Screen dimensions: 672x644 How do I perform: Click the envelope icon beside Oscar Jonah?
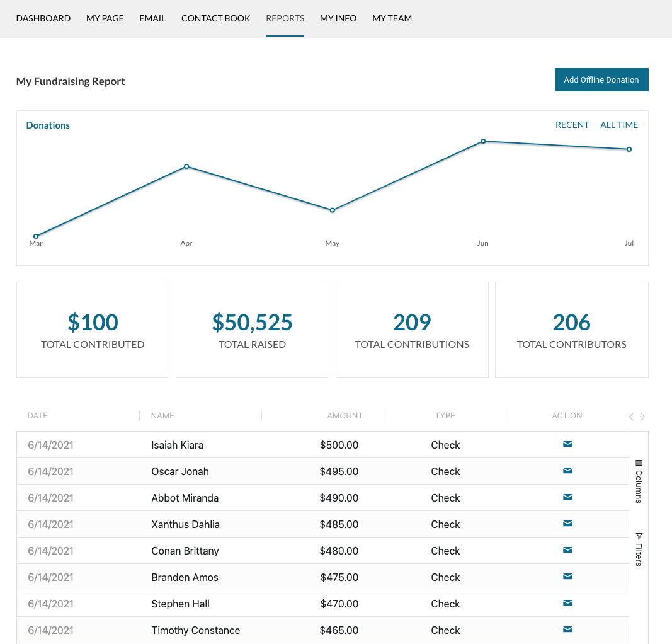click(x=567, y=471)
